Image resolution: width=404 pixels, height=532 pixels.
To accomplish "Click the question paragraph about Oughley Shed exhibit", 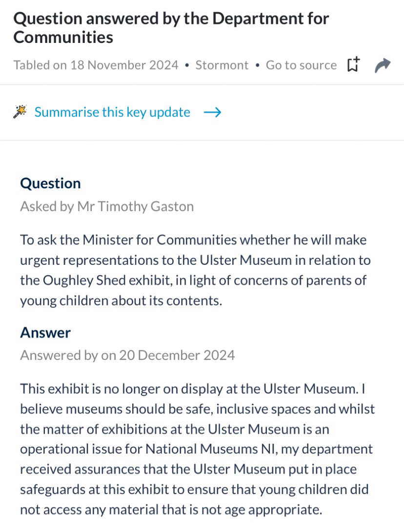I will pyautogui.click(x=195, y=270).
